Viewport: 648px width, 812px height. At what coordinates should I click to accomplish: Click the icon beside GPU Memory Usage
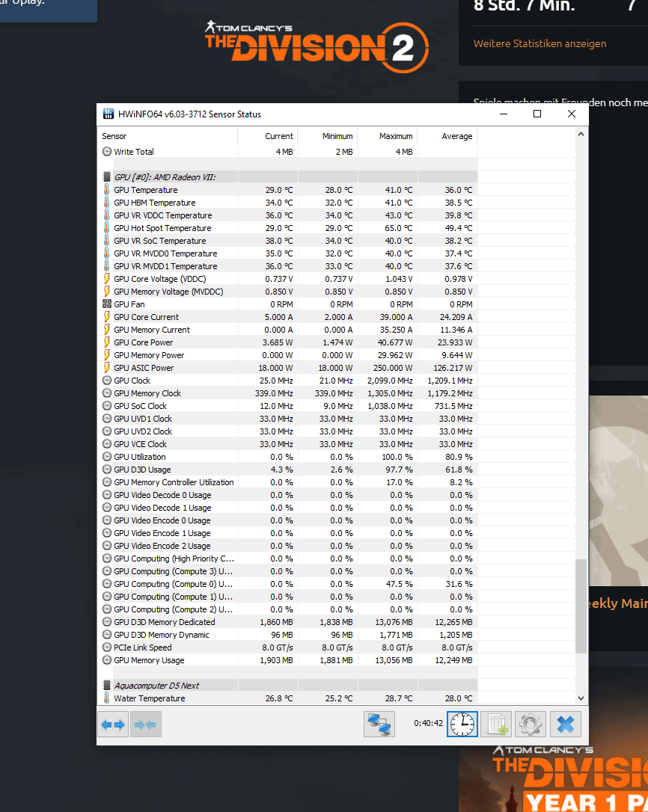point(107,659)
